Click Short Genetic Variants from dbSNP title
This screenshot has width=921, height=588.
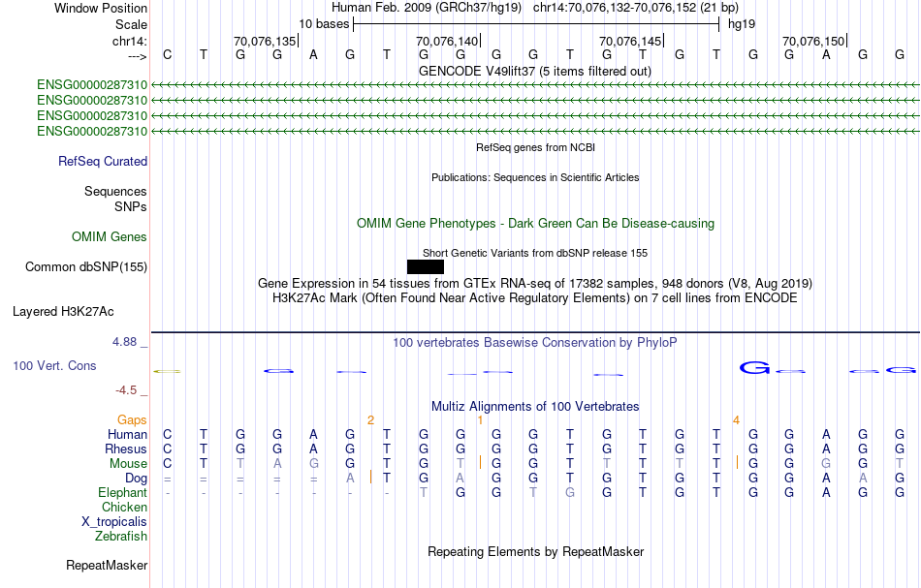(535, 253)
